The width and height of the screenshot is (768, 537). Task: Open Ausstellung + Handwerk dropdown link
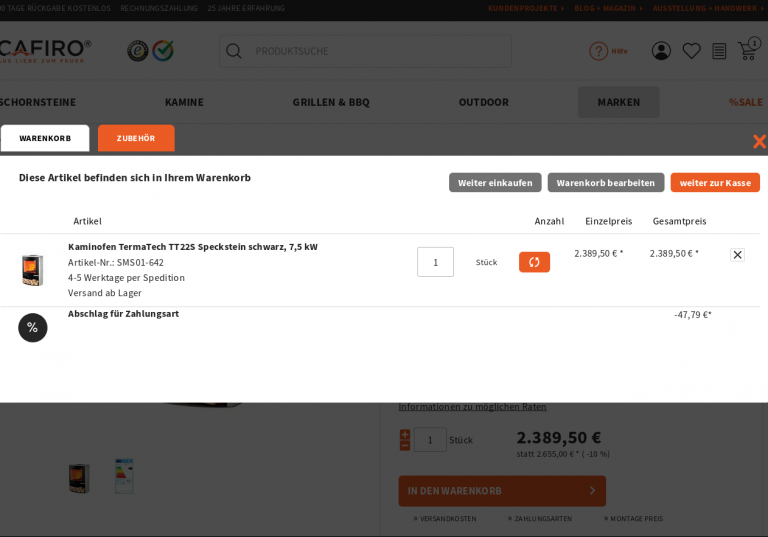[x=708, y=8]
